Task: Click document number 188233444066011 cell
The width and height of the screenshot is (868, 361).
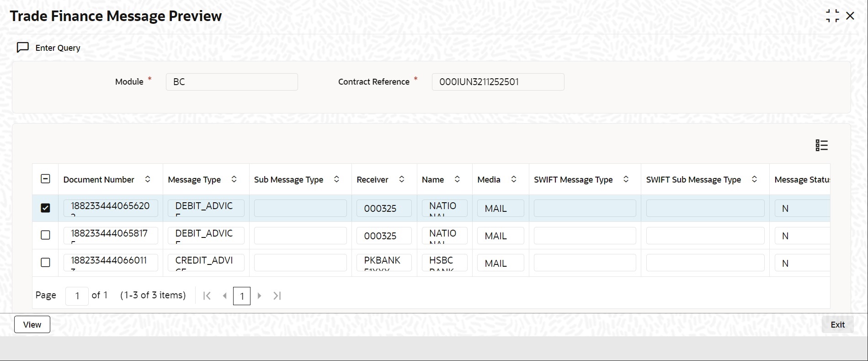Action: [111, 263]
